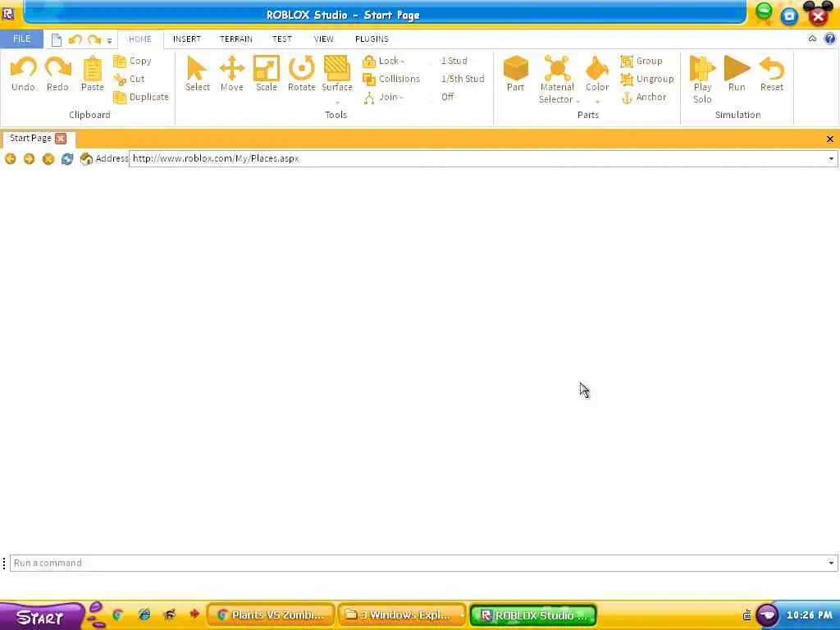840x630 pixels.
Task: Choose the Select arrow tool
Action: pos(197,74)
